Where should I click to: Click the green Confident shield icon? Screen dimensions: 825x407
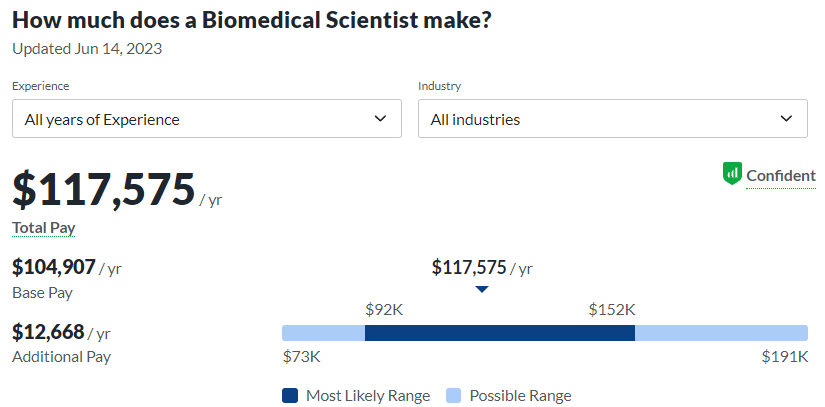tap(732, 174)
